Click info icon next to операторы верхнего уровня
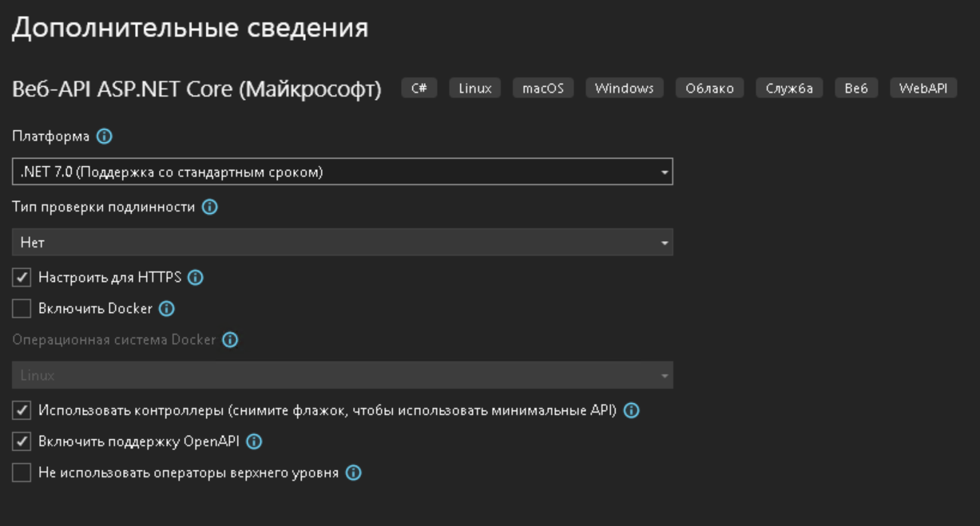 tap(353, 473)
